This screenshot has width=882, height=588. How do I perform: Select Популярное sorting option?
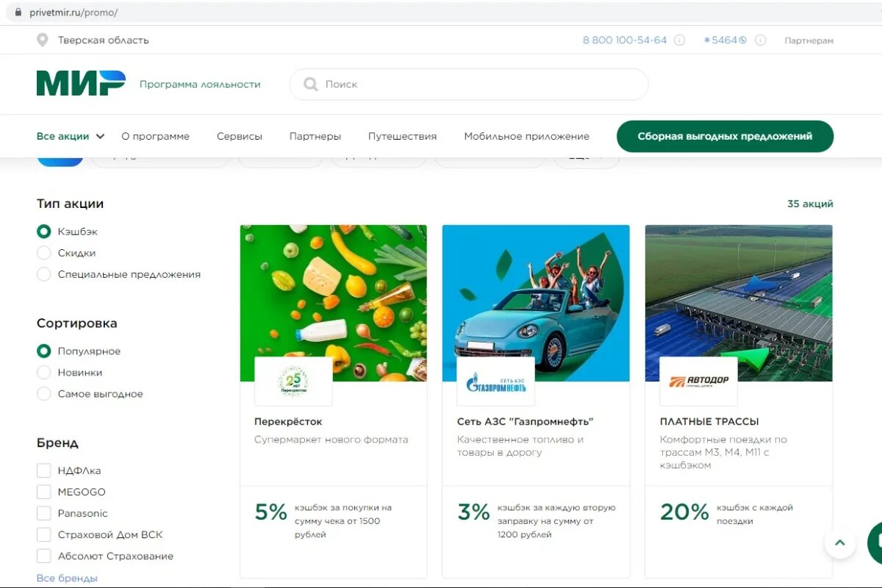[x=44, y=351]
